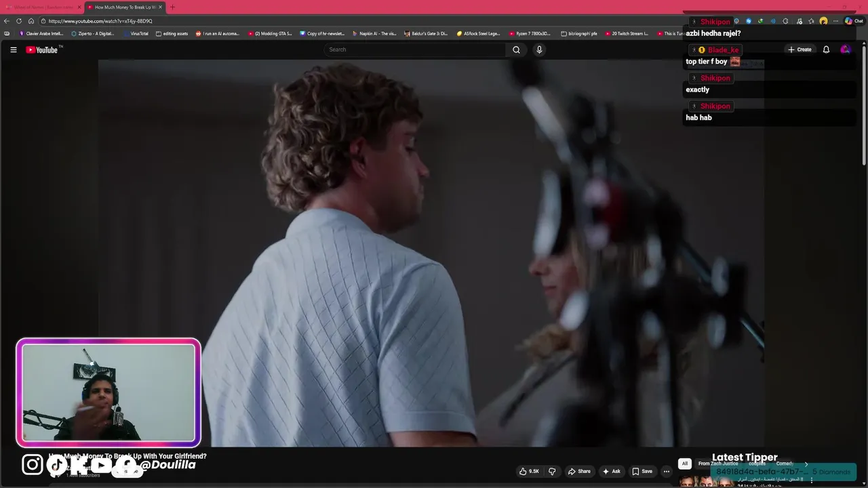868x488 pixels.
Task: Open the Copy of hr-newslet... bookmark
Action: pyautogui.click(x=322, y=33)
